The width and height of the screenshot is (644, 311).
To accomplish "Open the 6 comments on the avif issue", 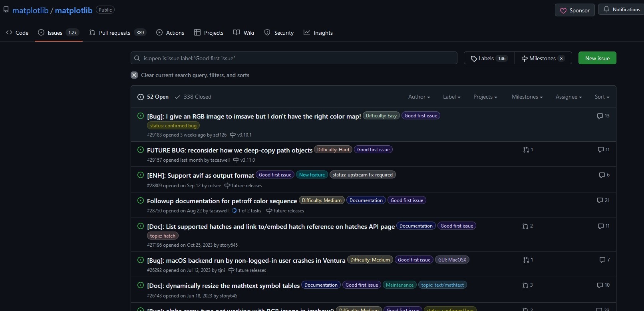I will (604, 175).
